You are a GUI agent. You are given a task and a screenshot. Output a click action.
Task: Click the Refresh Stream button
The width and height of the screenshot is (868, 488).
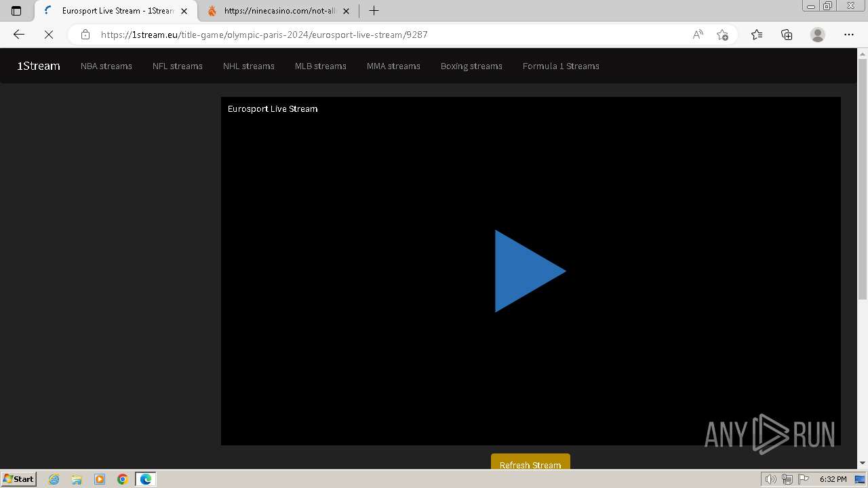point(530,462)
